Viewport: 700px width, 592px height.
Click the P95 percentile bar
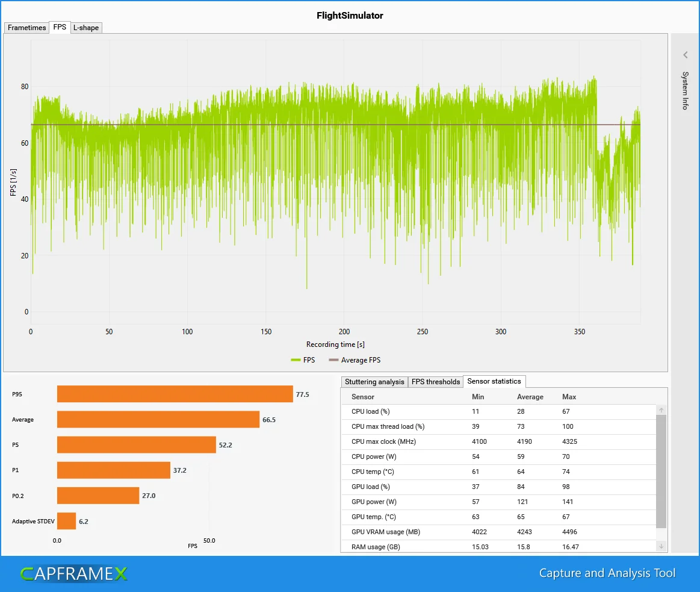tap(175, 394)
